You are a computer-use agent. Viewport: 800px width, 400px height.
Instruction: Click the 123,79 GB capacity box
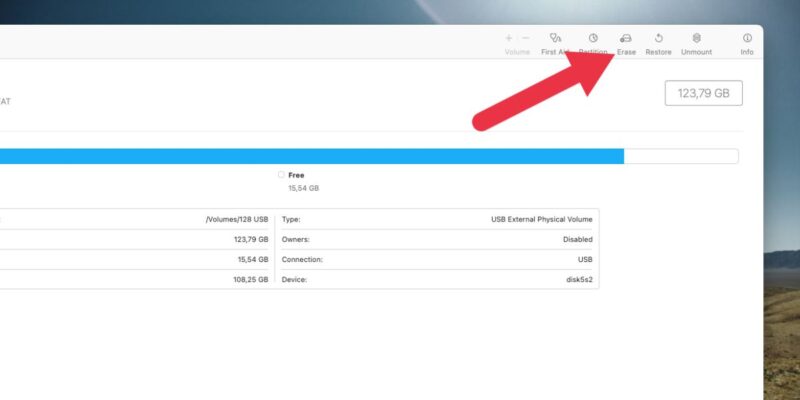(x=704, y=93)
